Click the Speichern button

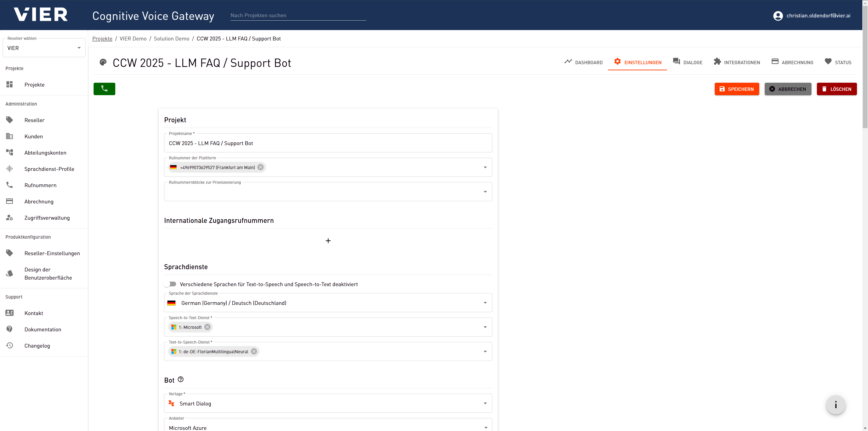pyautogui.click(x=737, y=89)
